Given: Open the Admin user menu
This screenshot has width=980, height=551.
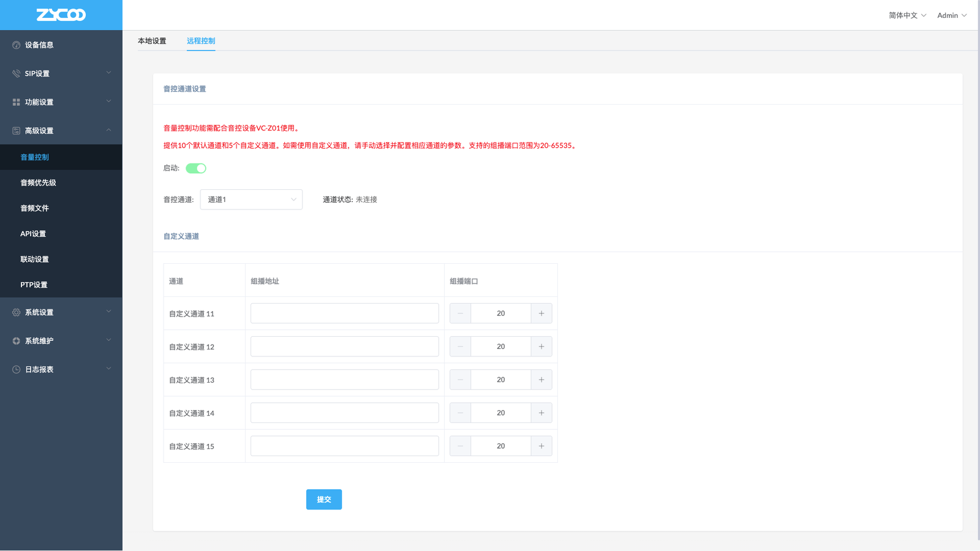Looking at the screenshot, I should click(x=951, y=15).
